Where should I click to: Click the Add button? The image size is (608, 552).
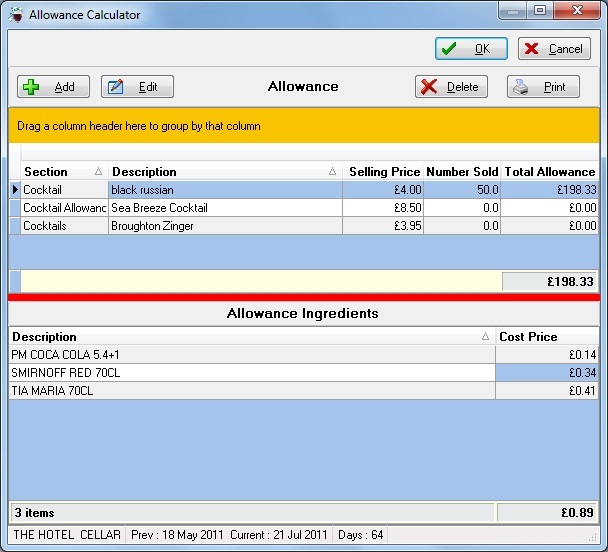(x=53, y=86)
